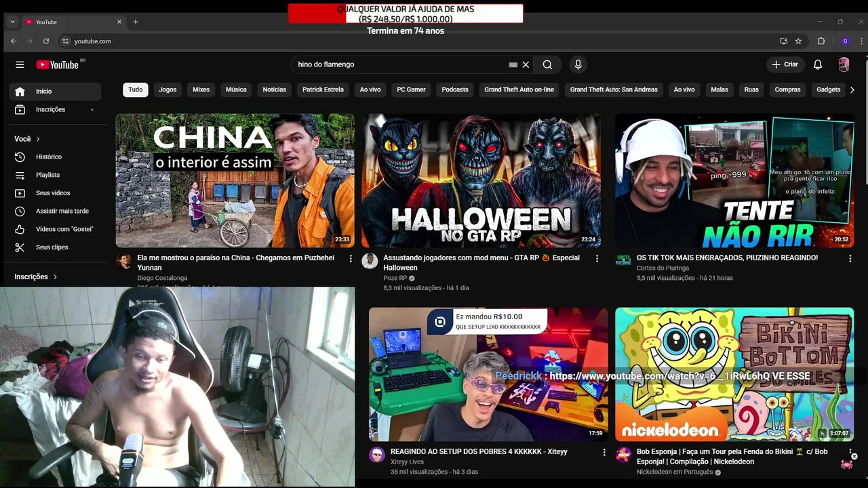Select the Podcasts chip
This screenshot has height=488, width=868.
[455, 89]
